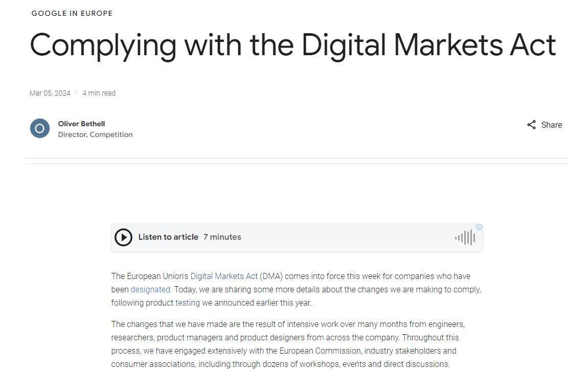Click the "Director, Competition" subtitle
The image size is (588, 371).
point(95,134)
